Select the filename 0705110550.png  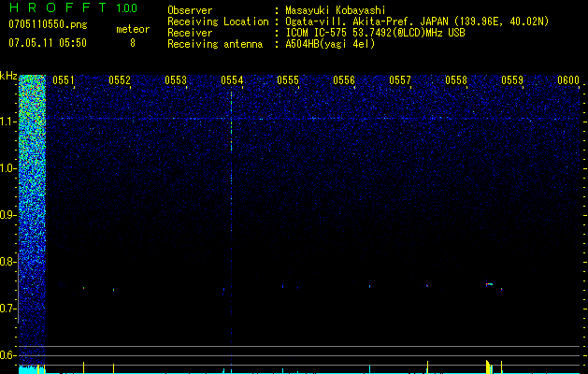(x=48, y=24)
